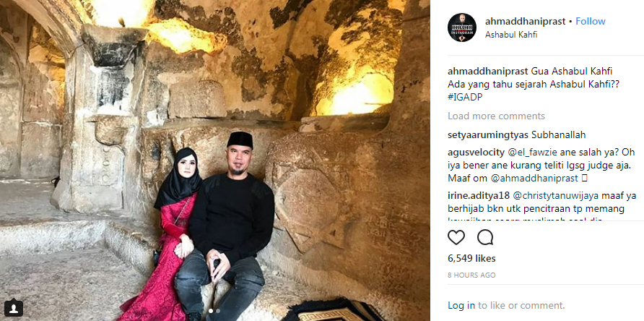Open the Ashabul Kahfi location link
The height and width of the screenshot is (321, 644).
pyautogui.click(x=511, y=35)
